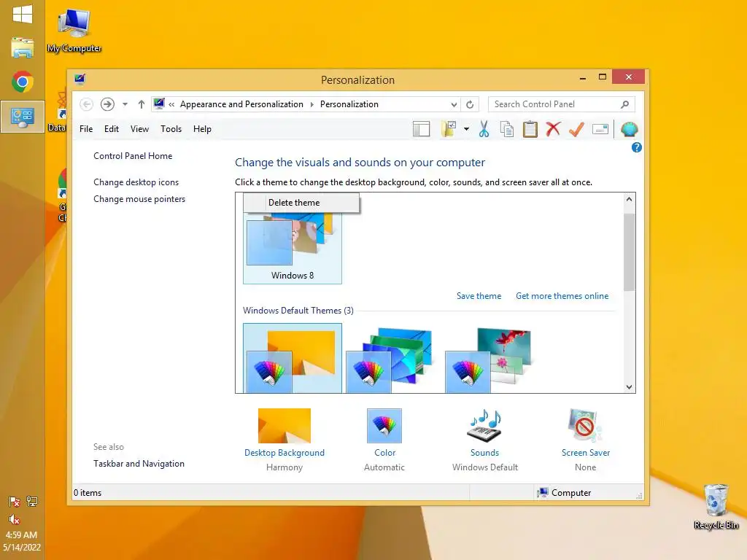Click the preview pane layout icon in toolbar
Screen dimensions: 747x560
pos(421,129)
